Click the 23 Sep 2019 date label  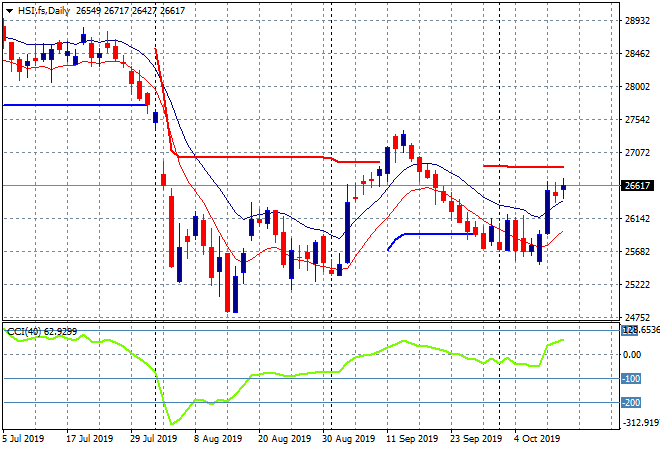[476, 439]
